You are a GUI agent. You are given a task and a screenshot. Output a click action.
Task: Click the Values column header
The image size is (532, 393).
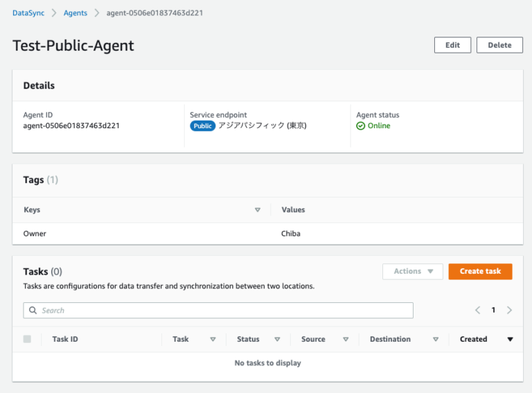pos(293,210)
